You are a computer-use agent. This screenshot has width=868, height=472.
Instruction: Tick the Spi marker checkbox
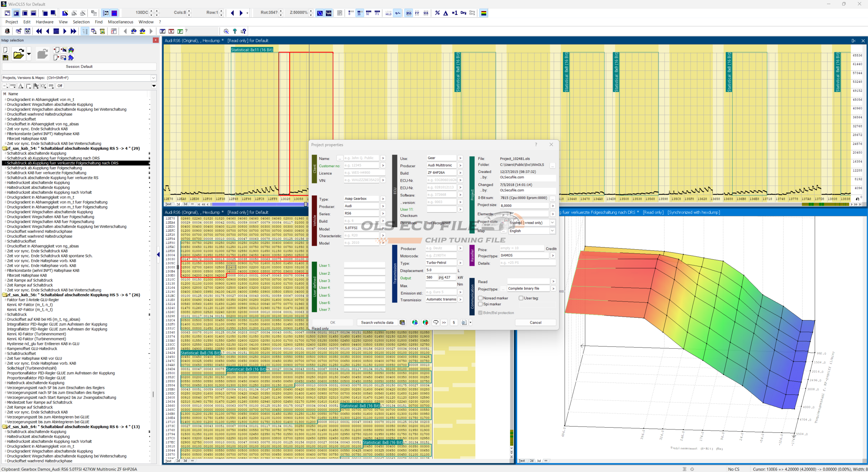click(480, 304)
